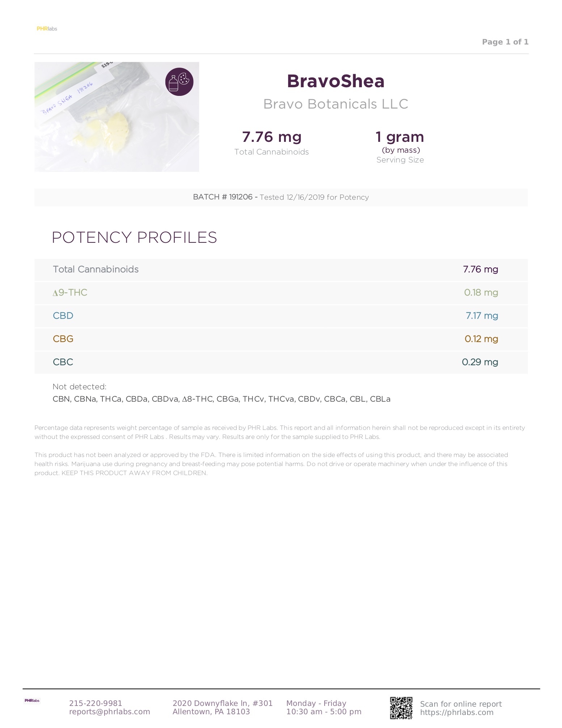Visit the https://phrlabs.com link
This screenshot has width=562, height=728.
click(x=457, y=712)
